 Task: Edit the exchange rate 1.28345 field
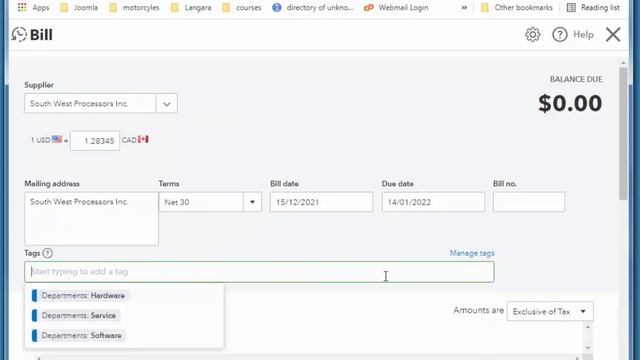point(95,140)
